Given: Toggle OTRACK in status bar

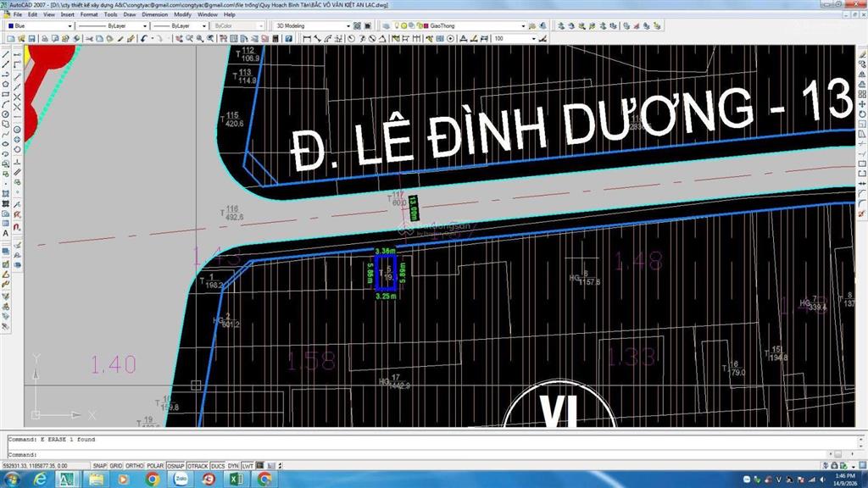Looking at the screenshot, I should click(198, 466).
